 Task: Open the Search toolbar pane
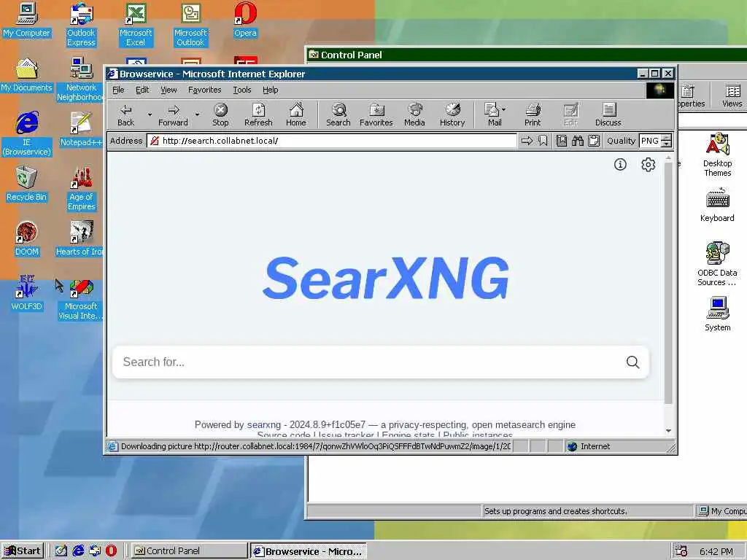pos(338,115)
